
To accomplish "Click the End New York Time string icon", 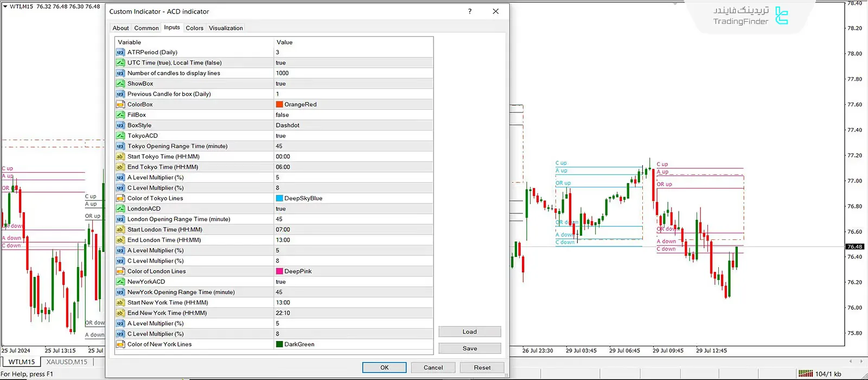I will click(x=120, y=313).
